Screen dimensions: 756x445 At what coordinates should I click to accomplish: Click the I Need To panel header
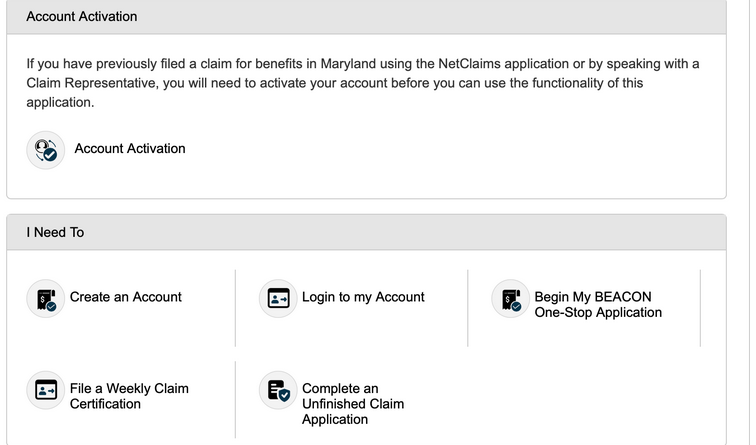coord(366,232)
